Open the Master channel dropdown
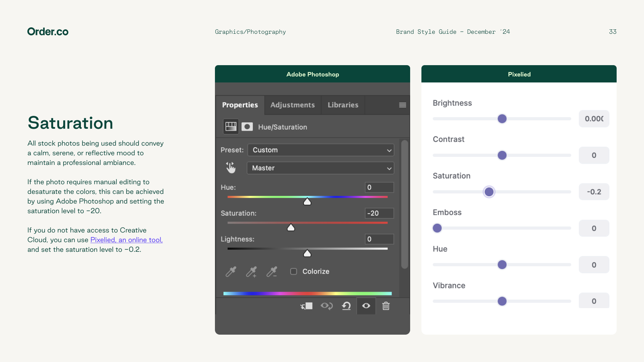644x362 pixels. [x=320, y=168]
